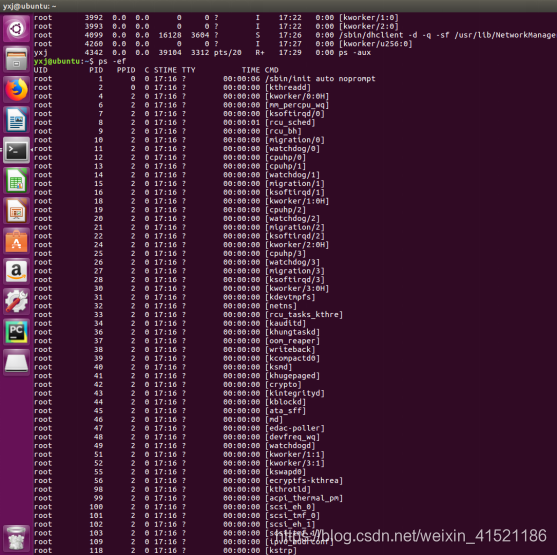Click the pts/20 terminal value

228,53
